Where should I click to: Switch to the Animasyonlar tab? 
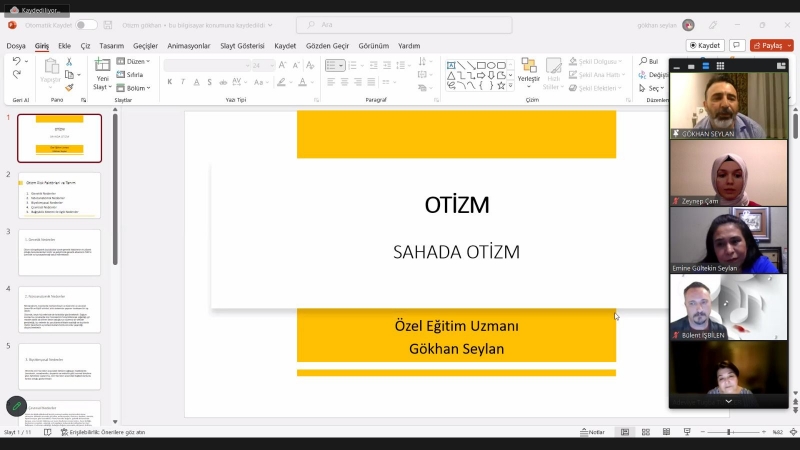click(188, 46)
